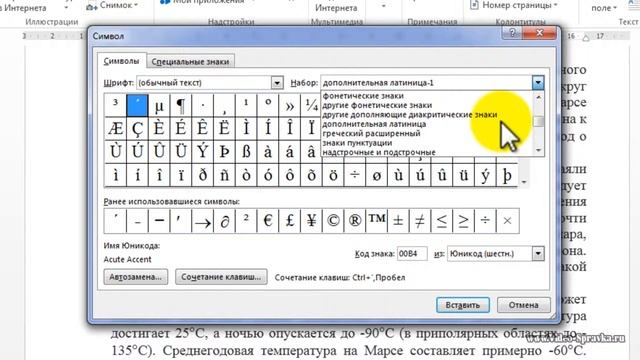Pick the ≥ recent symbol
Viewport: 640px width, 360px height.
(x=463, y=221)
